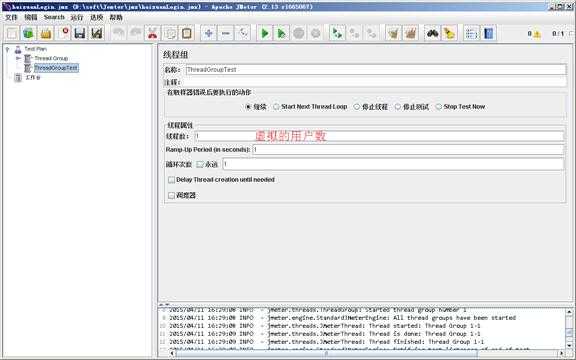Open the 选项 menu
The image size is (576, 360).
point(97,17)
